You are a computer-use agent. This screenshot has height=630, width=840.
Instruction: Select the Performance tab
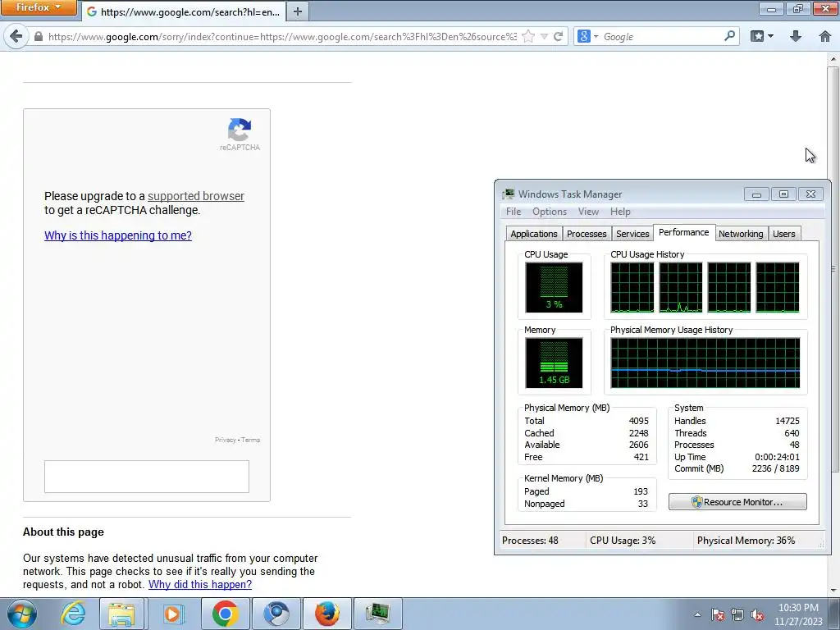coord(683,232)
